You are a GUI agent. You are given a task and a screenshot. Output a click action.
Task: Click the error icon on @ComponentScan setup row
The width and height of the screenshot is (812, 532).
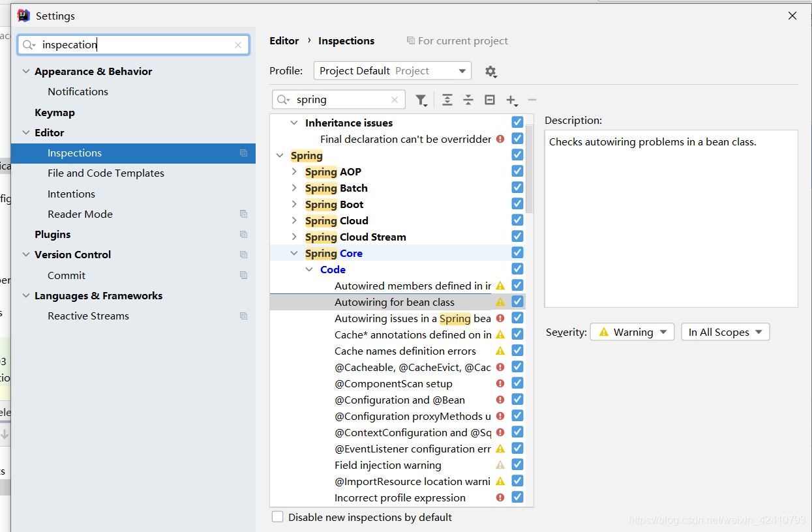(500, 383)
